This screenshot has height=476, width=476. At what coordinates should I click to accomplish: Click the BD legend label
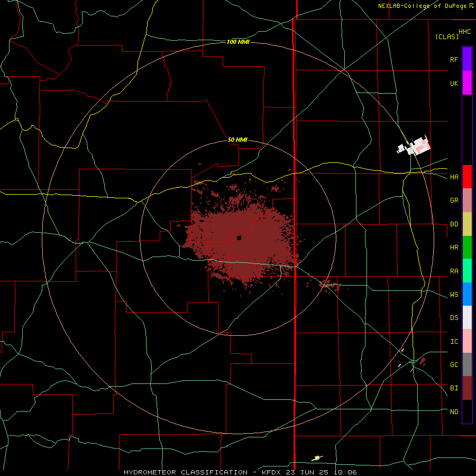pyautogui.click(x=454, y=224)
